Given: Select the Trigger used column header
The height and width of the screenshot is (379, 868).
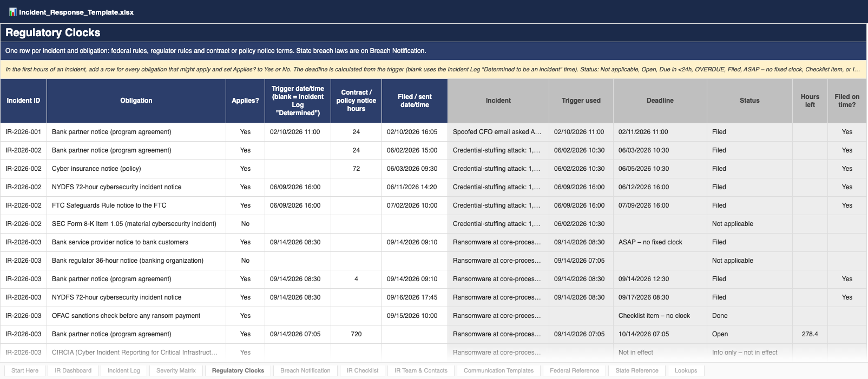Looking at the screenshot, I should point(581,101).
